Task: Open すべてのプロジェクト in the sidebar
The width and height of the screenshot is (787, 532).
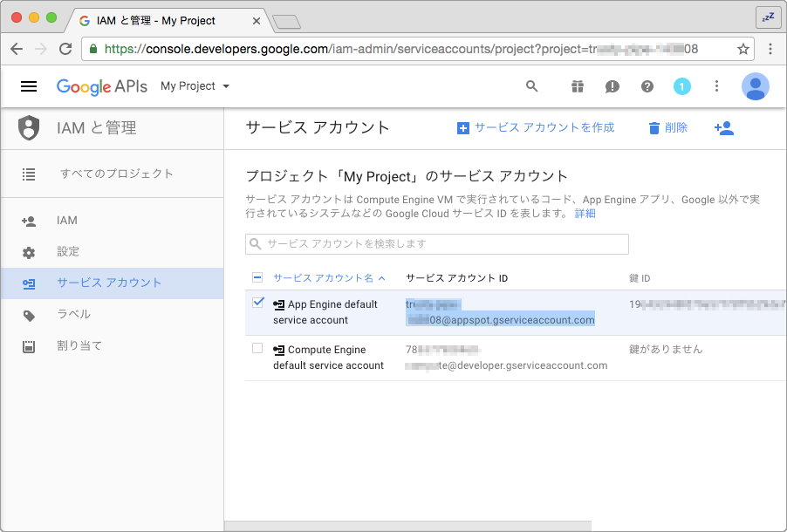Action: [x=112, y=174]
